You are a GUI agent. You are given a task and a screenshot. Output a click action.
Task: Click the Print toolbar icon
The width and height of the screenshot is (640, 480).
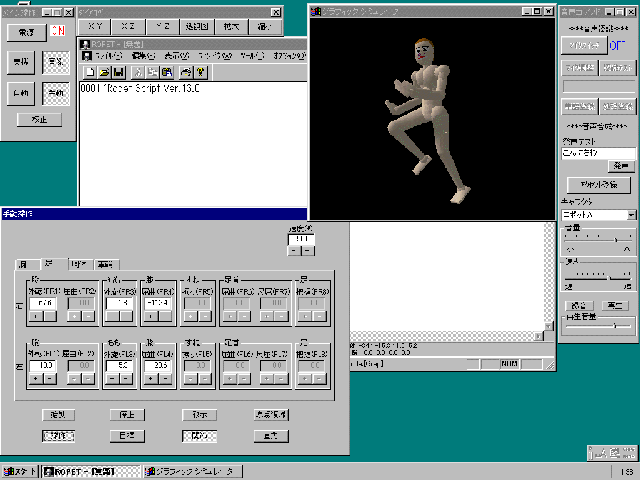click(x=186, y=72)
